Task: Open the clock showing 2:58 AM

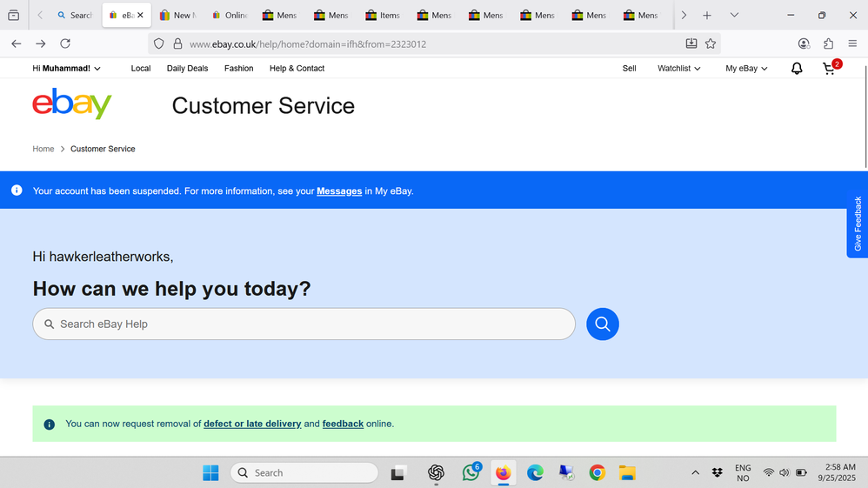Action: coord(837,473)
